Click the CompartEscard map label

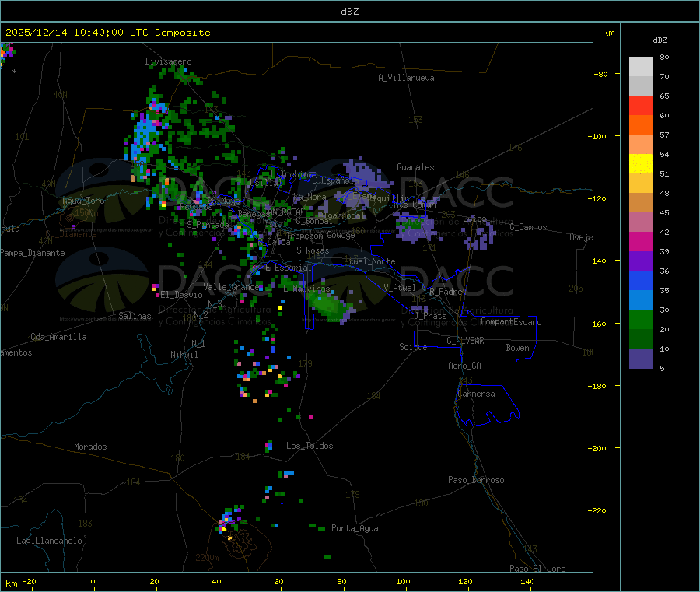tap(511, 322)
